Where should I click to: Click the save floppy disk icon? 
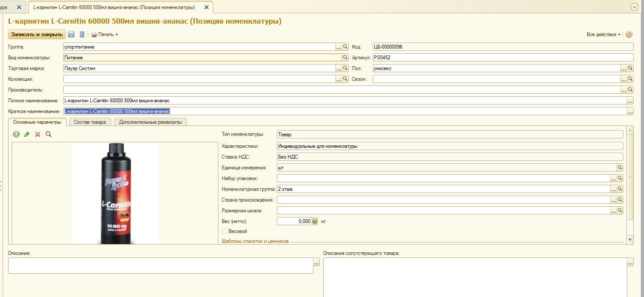point(71,34)
